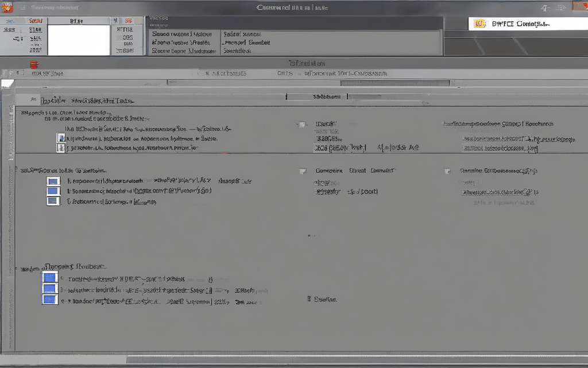Select the last blue square icon in the bottom group

[50, 300]
